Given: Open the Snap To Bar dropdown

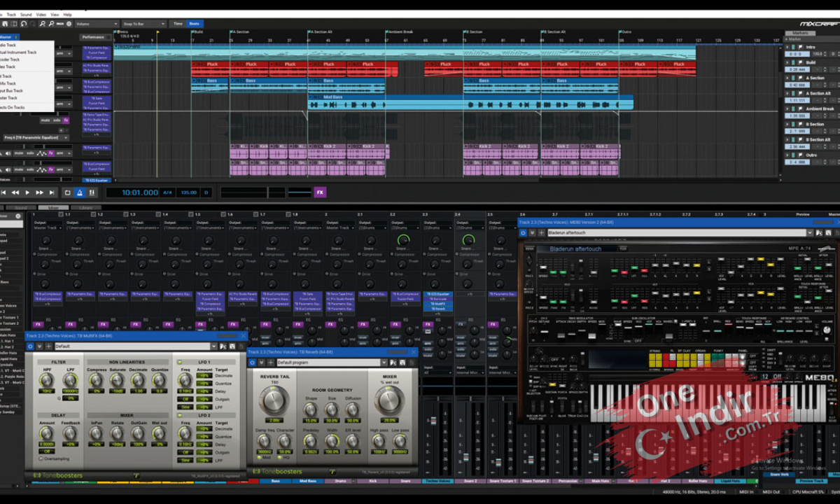Looking at the screenshot, I should coord(145,24).
